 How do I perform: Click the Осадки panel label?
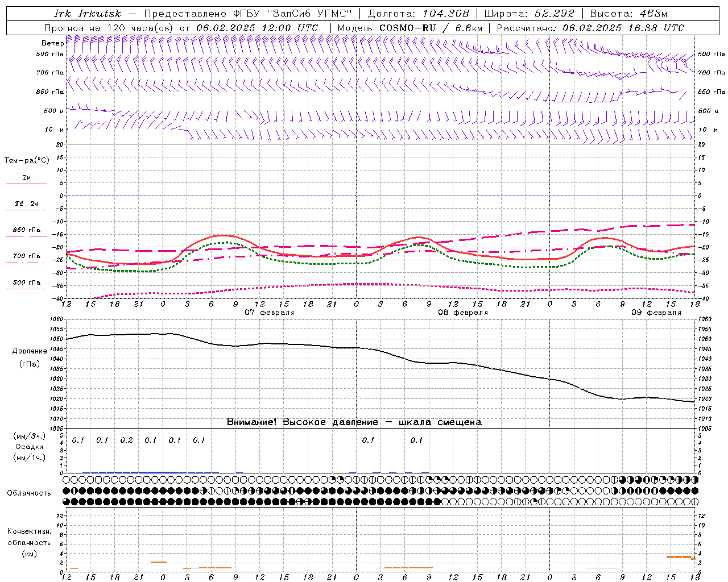point(29,447)
